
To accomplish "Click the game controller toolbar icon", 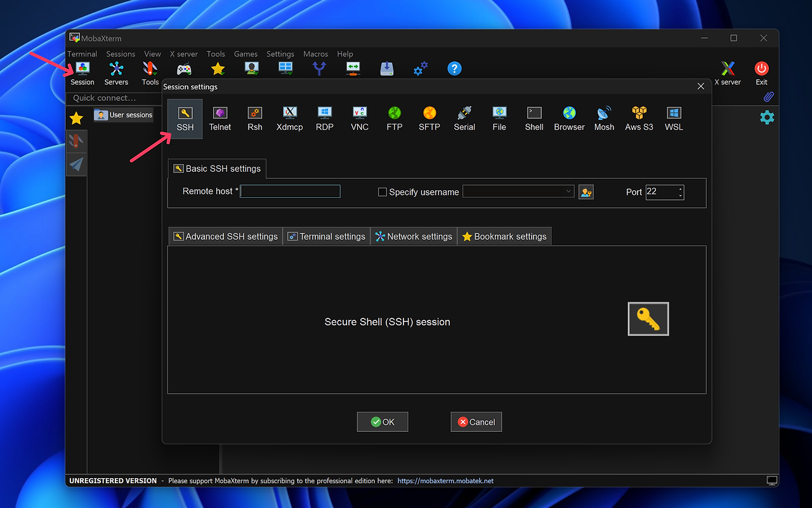I will click(184, 69).
